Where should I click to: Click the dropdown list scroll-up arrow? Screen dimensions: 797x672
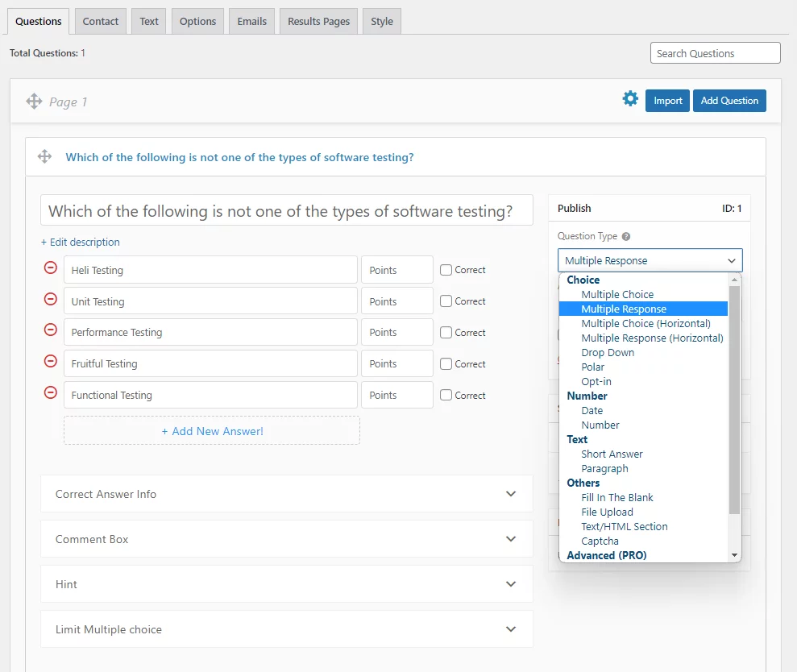[734, 280]
